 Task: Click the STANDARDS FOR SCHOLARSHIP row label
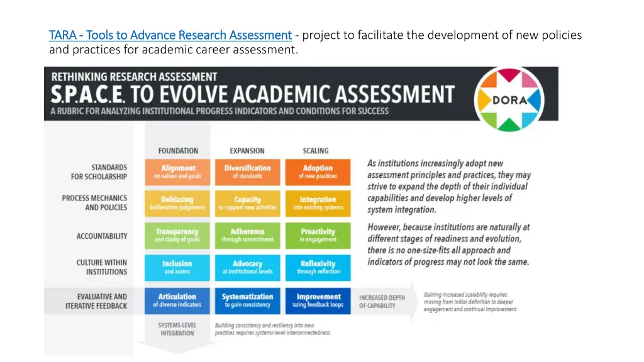tap(99, 172)
